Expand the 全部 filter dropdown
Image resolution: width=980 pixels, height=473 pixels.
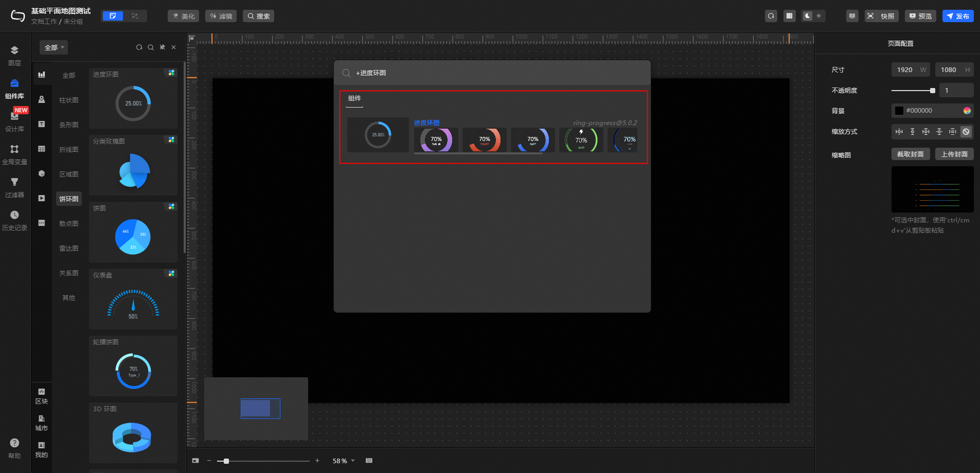point(54,47)
